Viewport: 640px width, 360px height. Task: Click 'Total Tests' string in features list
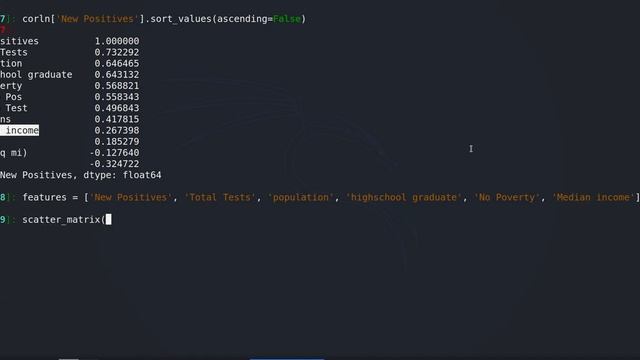(x=220, y=197)
